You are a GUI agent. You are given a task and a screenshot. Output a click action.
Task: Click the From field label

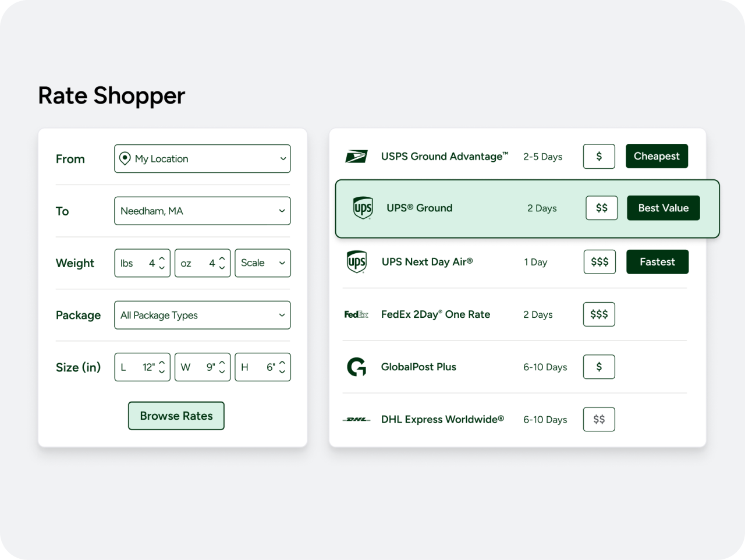(70, 159)
